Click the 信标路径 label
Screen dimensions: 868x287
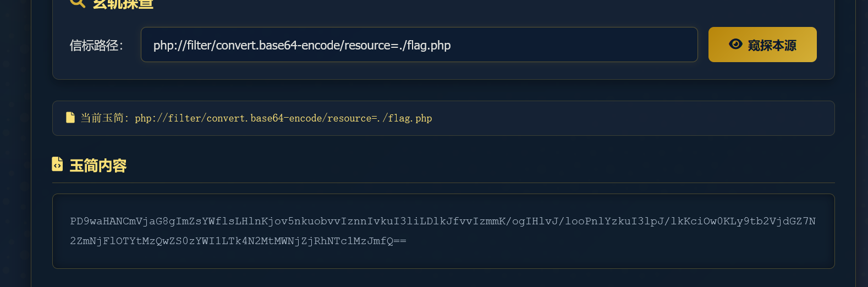coord(96,46)
